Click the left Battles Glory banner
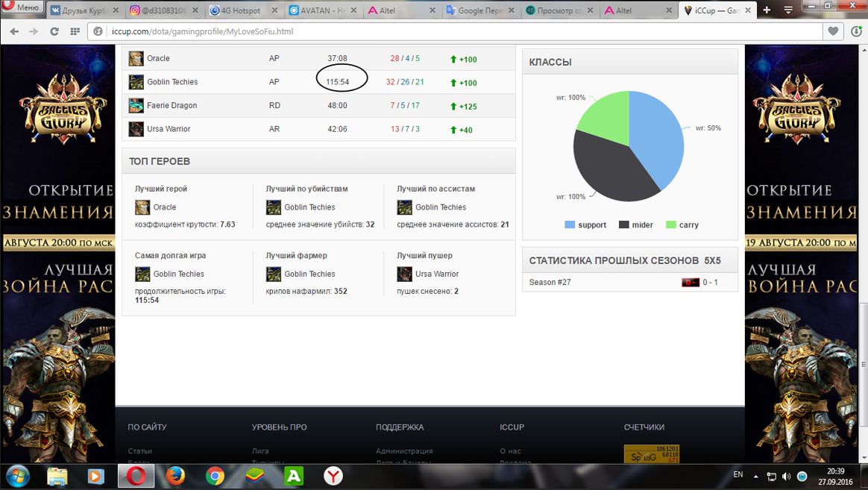Image resolution: width=868 pixels, height=490 pixels. (x=57, y=254)
